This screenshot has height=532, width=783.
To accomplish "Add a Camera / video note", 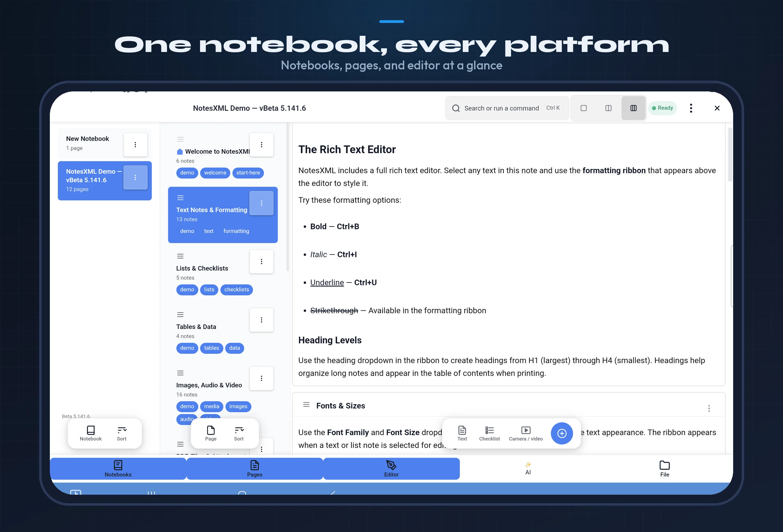I will (525, 433).
